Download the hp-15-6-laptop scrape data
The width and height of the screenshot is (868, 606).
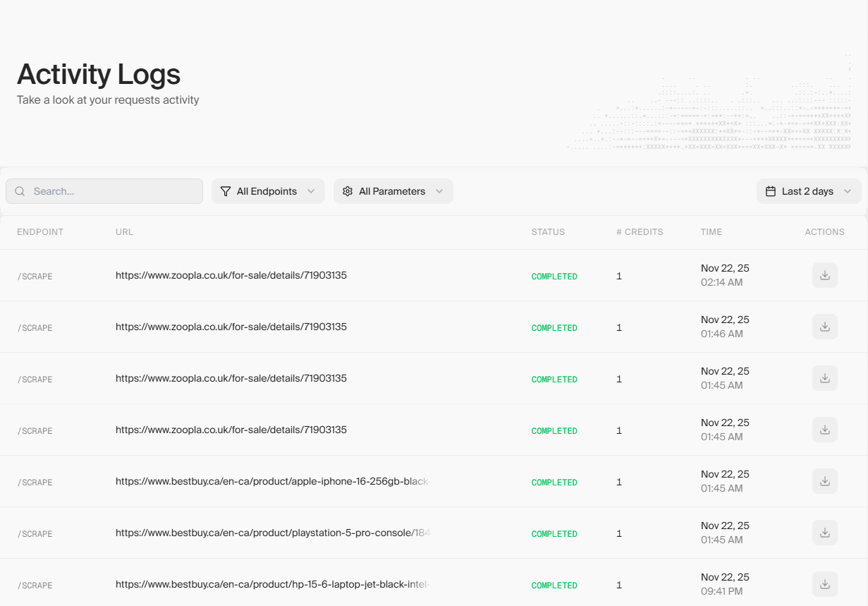tap(824, 584)
